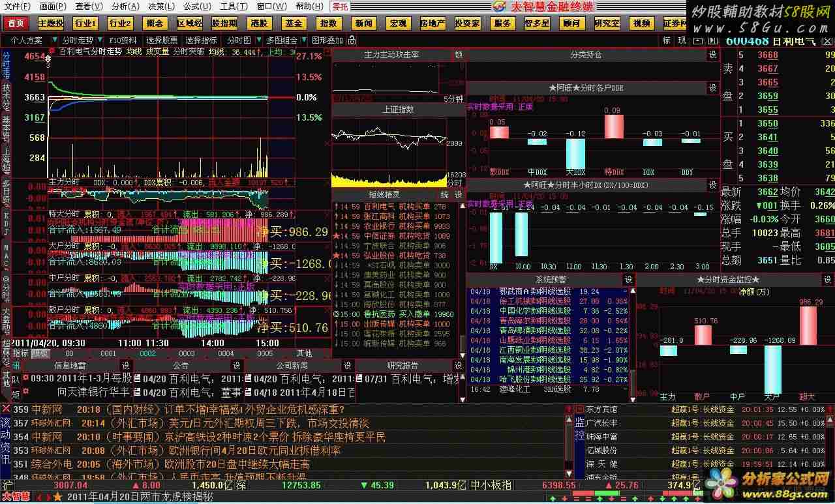This screenshot has height=504, width=835.
Task: Click the 委托 trading menu button
Action: coord(340,7)
